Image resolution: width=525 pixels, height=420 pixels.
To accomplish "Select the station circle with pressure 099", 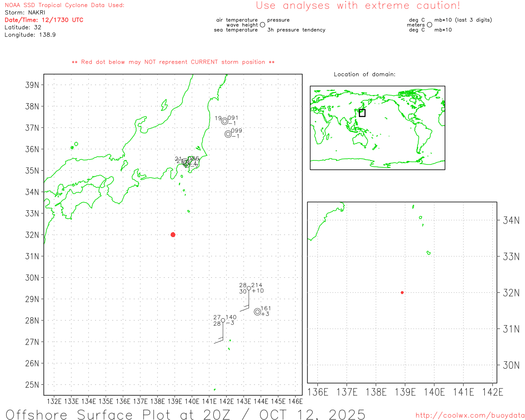I will pyautogui.click(x=228, y=134).
